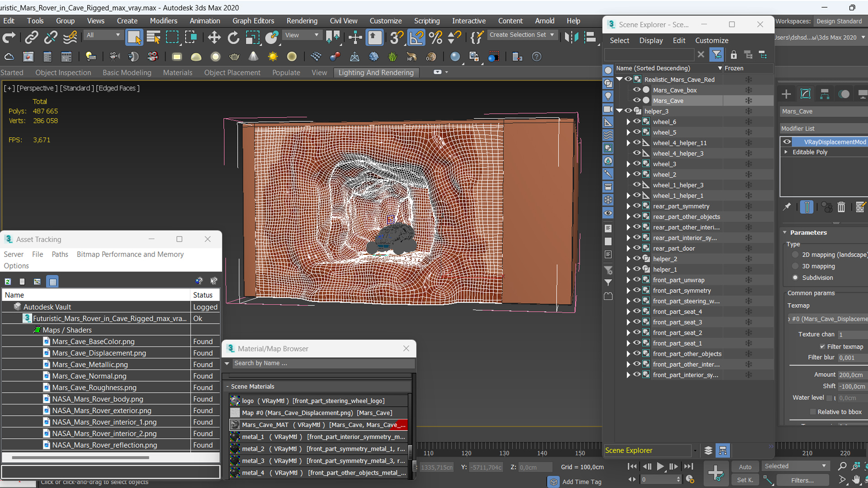Open Asset Tracking Paths menu

click(x=60, y=254)
